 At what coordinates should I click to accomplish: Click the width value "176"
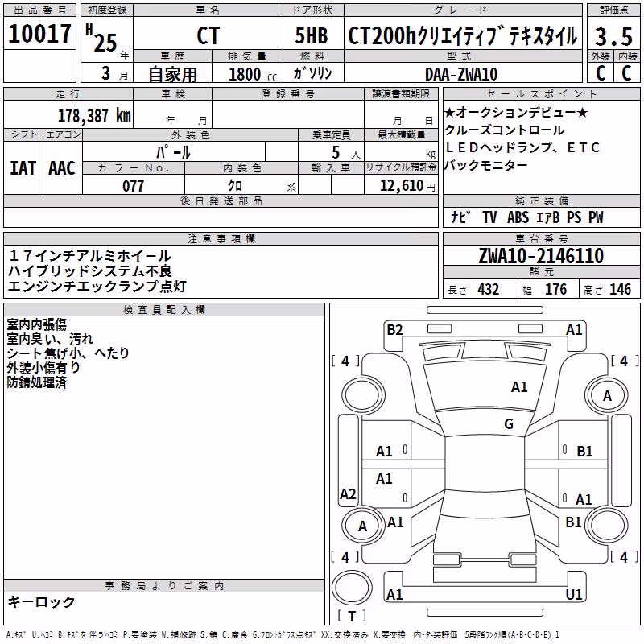click(556, 290)
